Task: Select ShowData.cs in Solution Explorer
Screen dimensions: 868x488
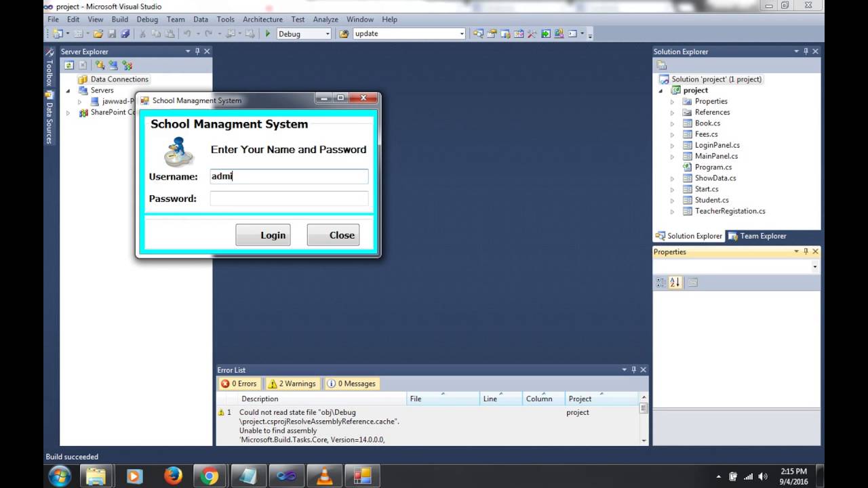Action: (x=715, y=178)
